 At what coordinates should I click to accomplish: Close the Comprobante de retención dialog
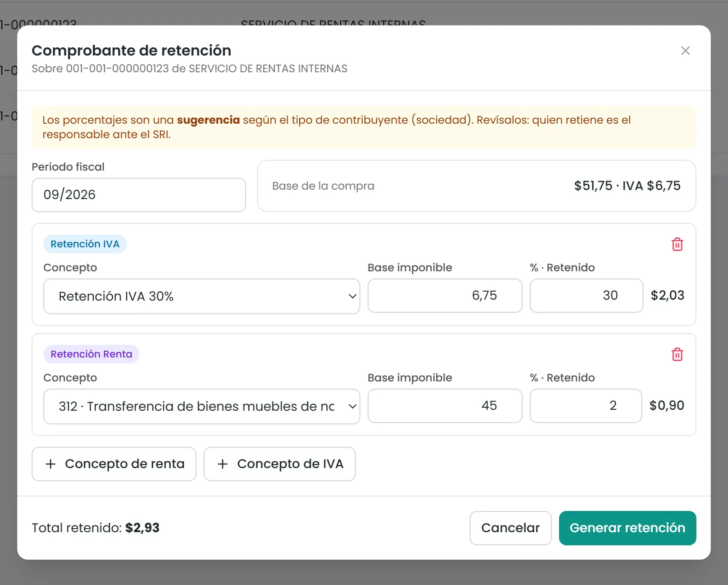click(x=685, y=50)
